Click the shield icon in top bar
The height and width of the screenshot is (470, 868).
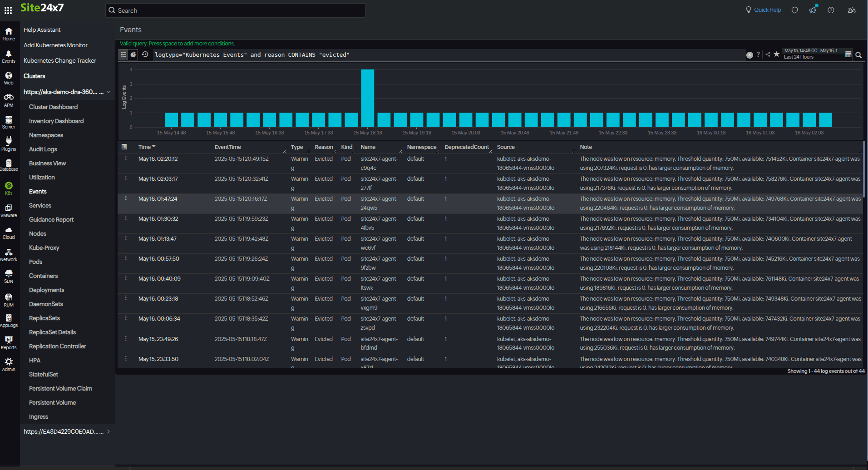click(794, 10)
